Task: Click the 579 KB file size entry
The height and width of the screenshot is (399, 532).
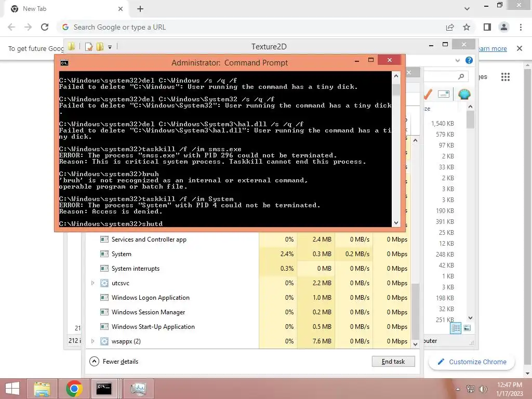Action: (445, 135)
